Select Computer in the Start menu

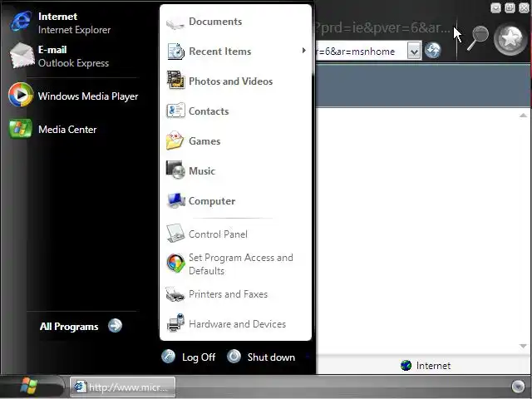point(235,201)
